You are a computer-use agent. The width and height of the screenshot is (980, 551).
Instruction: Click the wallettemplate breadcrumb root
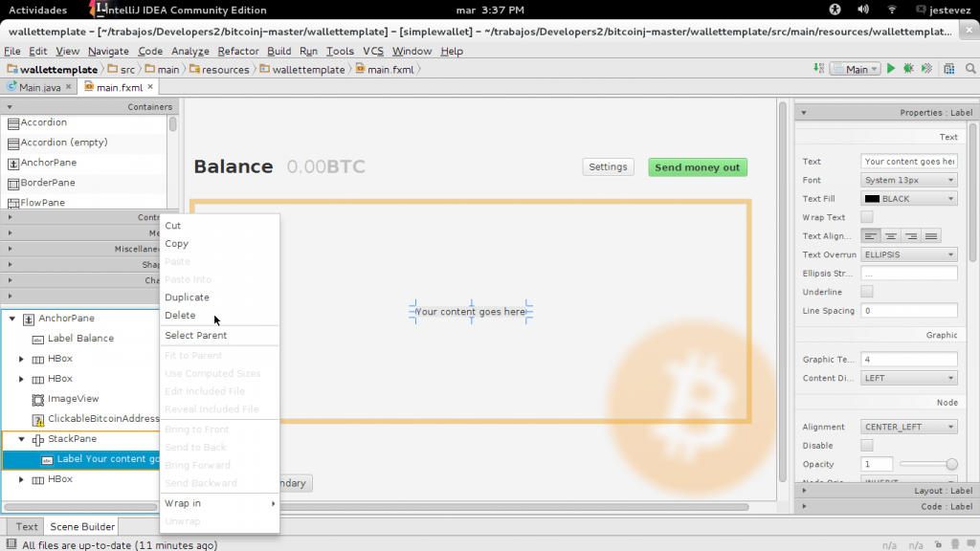pyautogui.click(x=54, y=69)
